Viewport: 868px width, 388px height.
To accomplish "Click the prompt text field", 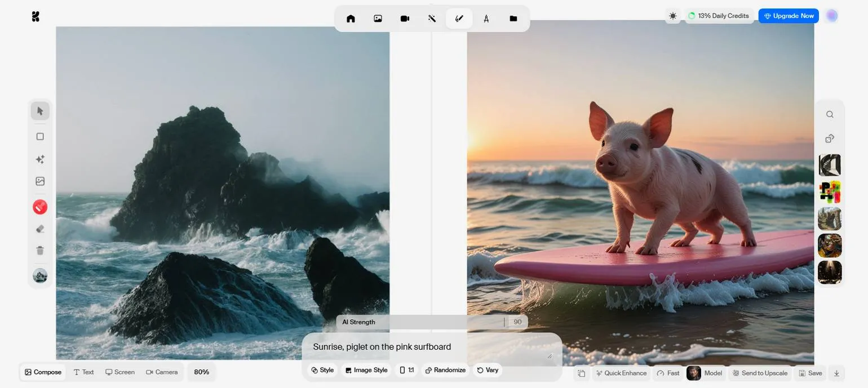I will pos(428,347).
